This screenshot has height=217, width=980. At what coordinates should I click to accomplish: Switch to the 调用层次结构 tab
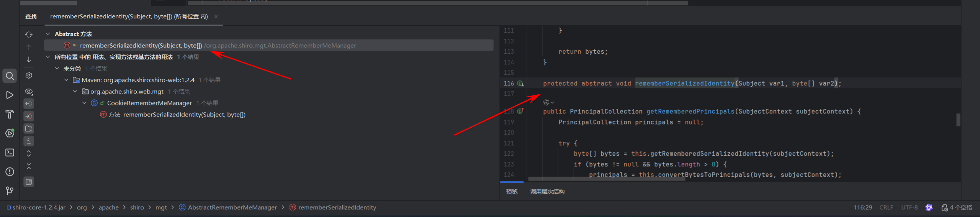(547, 192)
